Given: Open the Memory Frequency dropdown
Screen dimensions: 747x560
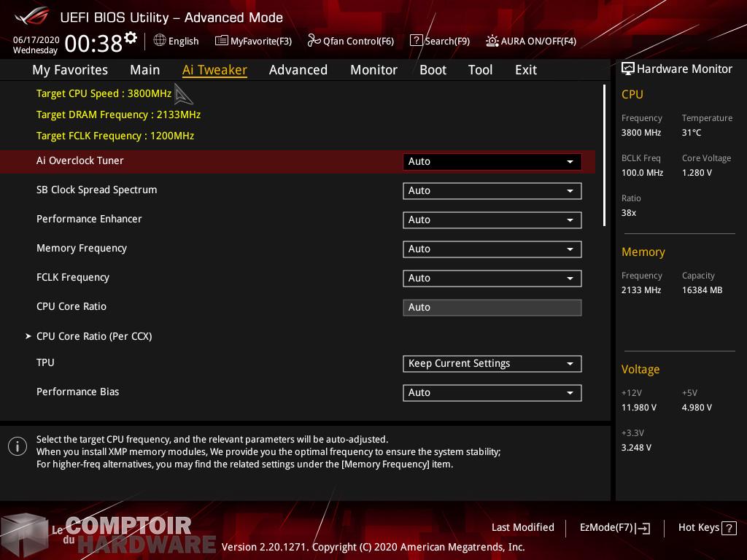Looking at the screenshot, I should click(x=492, y=249).
